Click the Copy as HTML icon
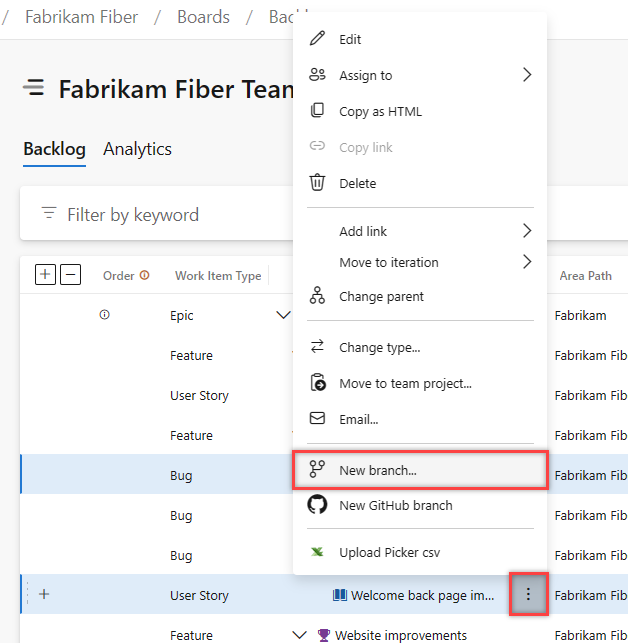628x643 pixels. (x=317, y=110)
